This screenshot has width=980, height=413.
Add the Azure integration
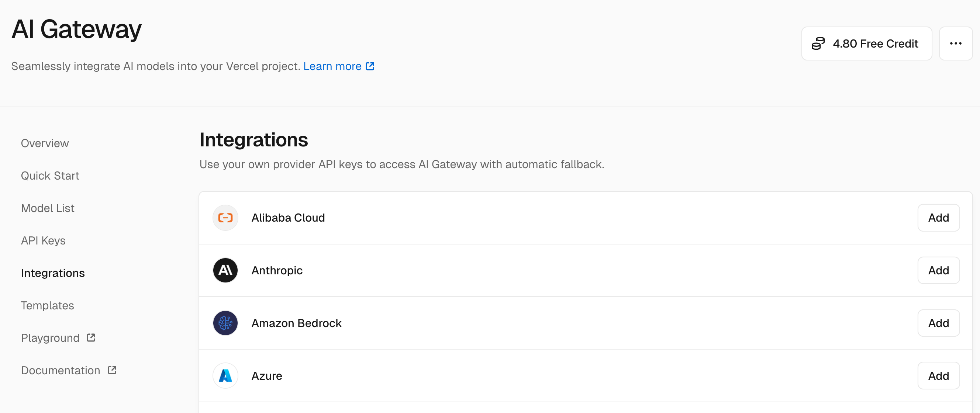pos(938,376)
